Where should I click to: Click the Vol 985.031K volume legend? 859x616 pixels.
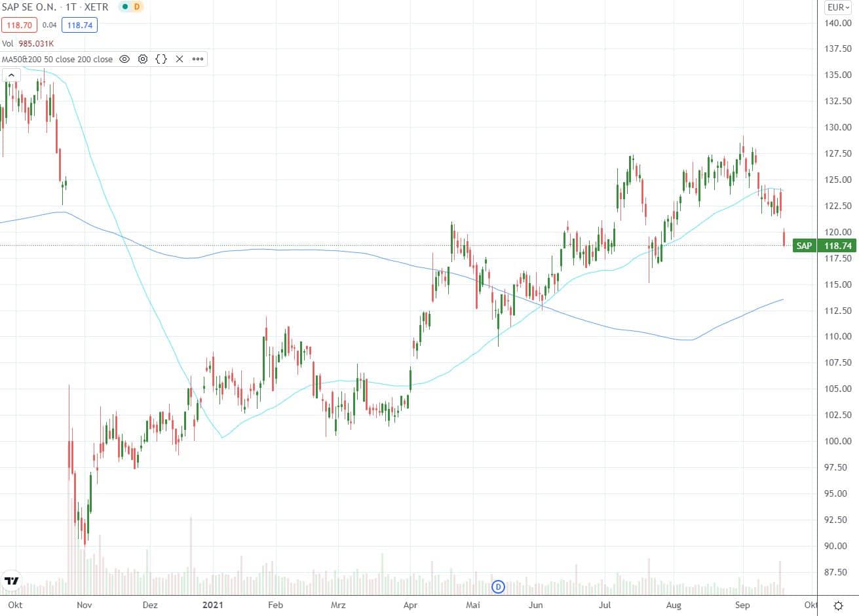point(28,43)
